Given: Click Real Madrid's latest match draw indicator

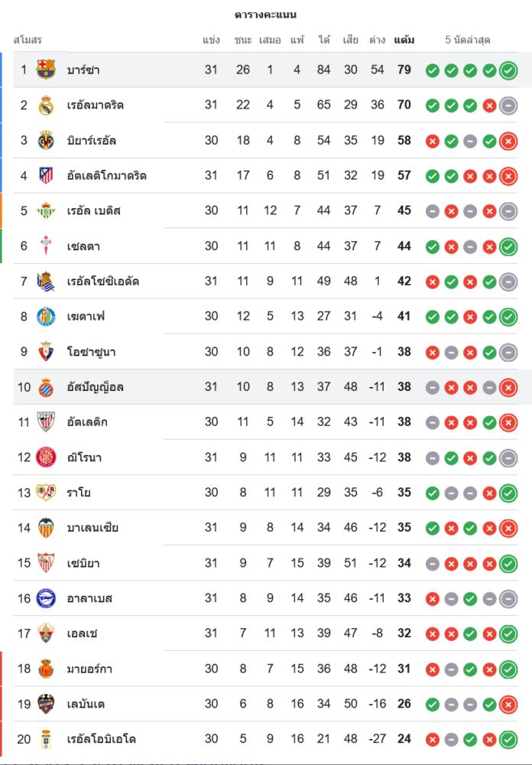Looking at the screenshot, I should [508, 106].
